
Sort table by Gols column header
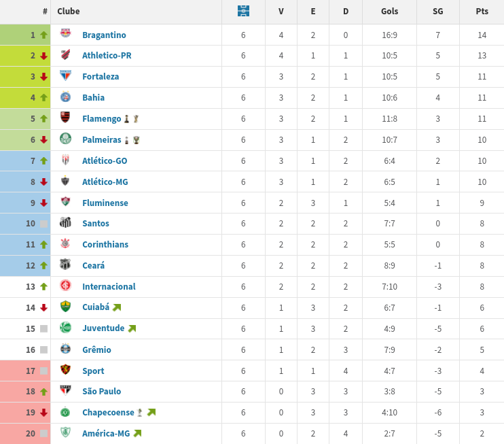tap(390, 12)
